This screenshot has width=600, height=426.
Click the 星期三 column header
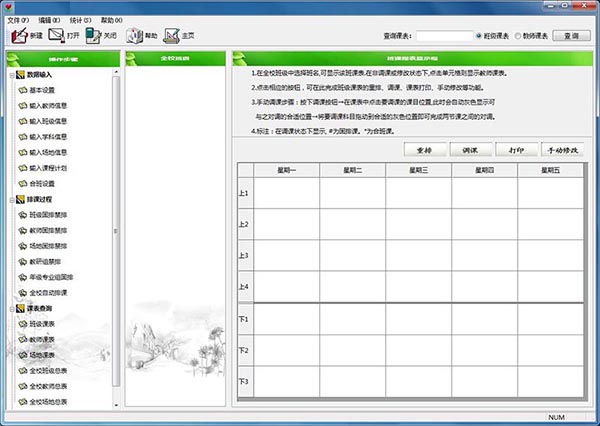418,170
